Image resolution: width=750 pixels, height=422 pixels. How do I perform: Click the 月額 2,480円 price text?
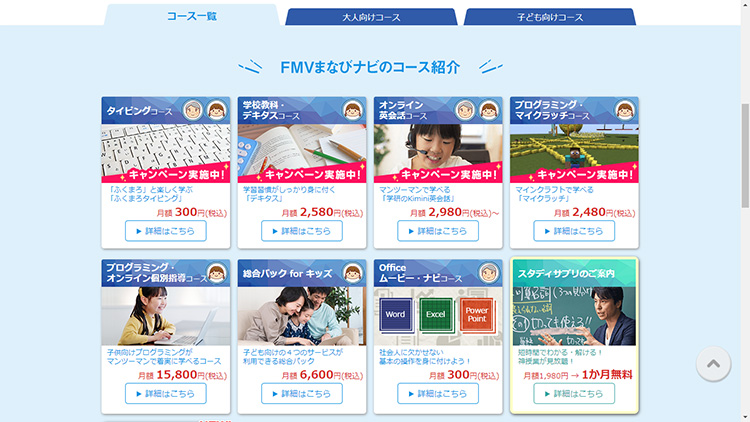pyautogui.click(x=594, y=212)
